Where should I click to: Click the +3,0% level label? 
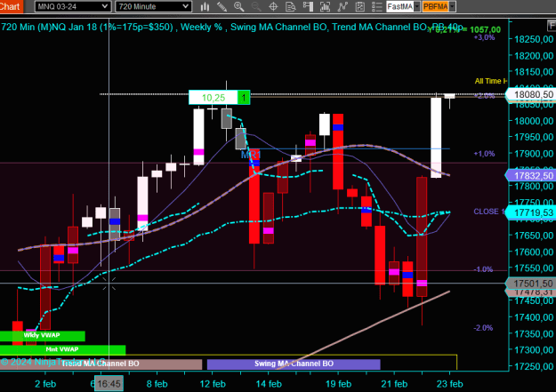click(x=484, y=37)
